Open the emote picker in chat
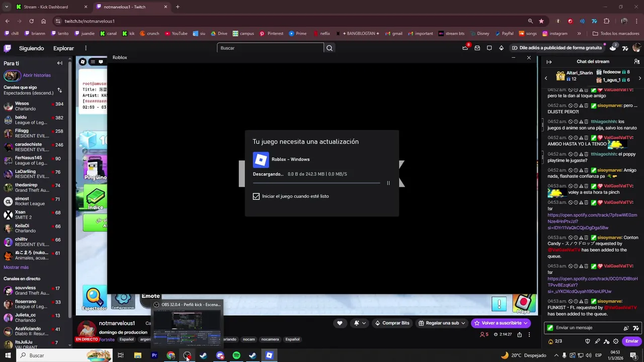This screenshot has height=362, width=644. pos(636,328)
